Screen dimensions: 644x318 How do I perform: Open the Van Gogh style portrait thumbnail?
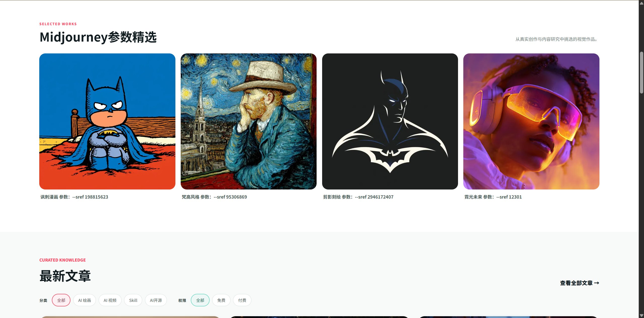pyautogui.click(x=249, y=121)
